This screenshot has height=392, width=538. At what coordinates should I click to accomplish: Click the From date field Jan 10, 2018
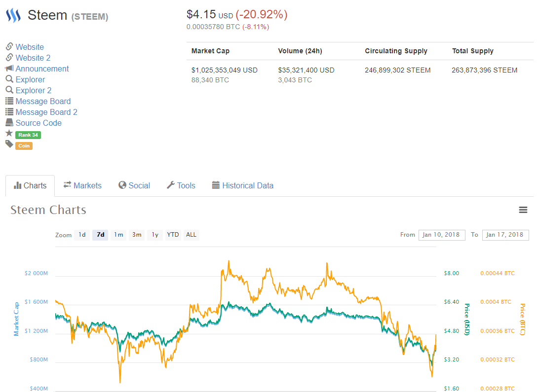click(442, 235)
